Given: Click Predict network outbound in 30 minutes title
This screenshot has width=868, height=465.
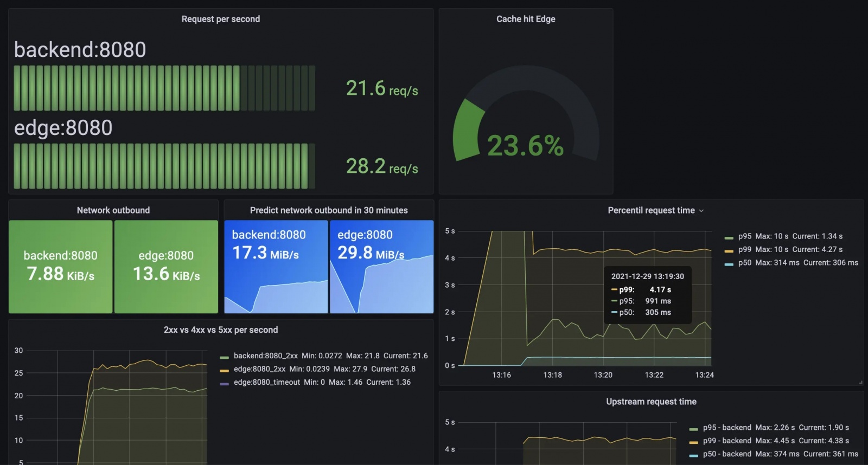Looking at the screenshot, I should [329, 210].
